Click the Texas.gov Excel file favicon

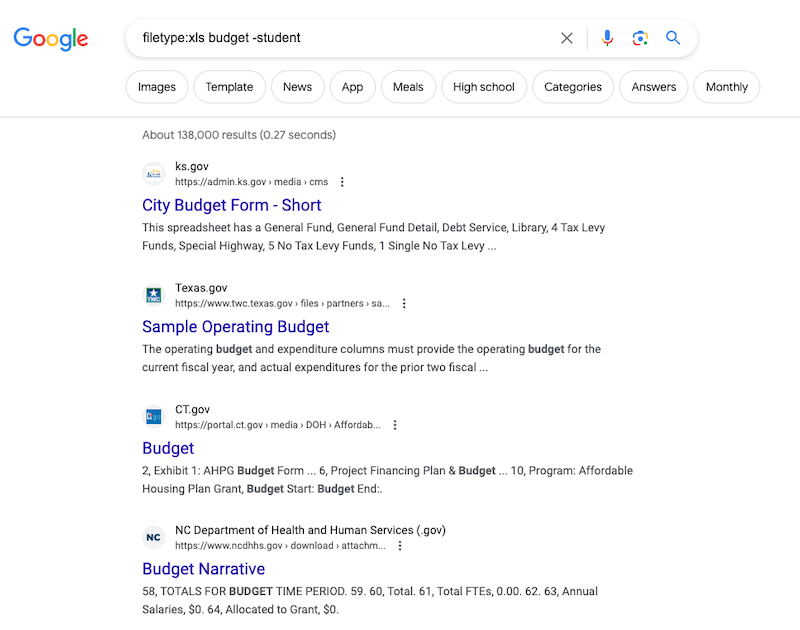pos(154,295)
